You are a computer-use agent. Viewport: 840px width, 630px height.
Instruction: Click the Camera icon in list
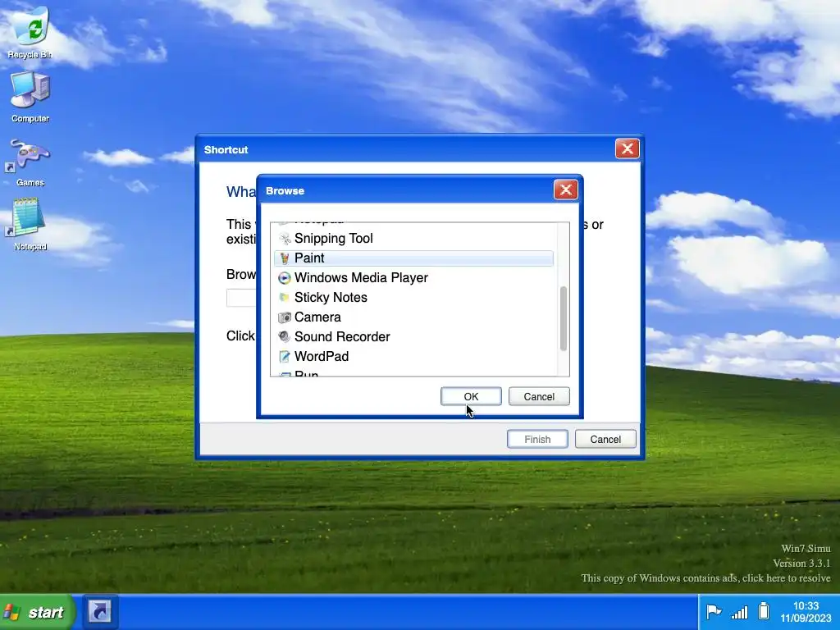[x=285, y=317]
